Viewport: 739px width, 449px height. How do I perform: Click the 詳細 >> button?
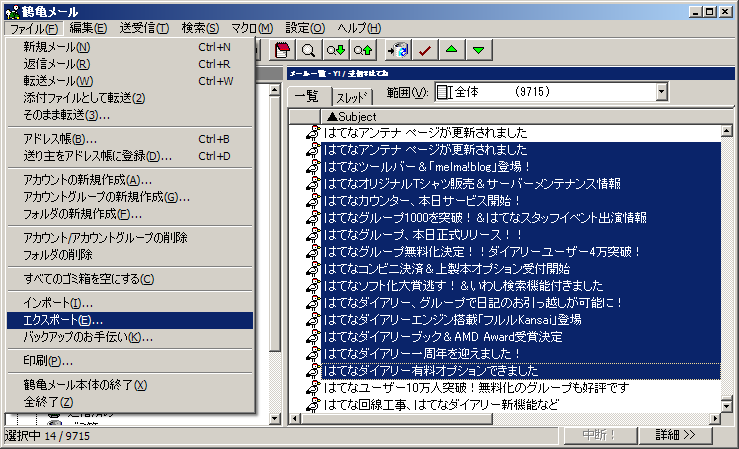(675, 435)
